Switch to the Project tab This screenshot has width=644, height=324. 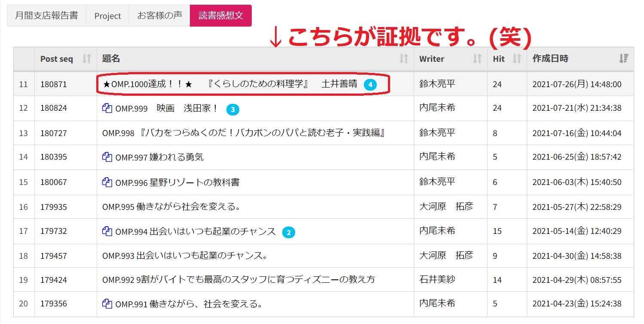pyautogui.click(x=108, y=16)
